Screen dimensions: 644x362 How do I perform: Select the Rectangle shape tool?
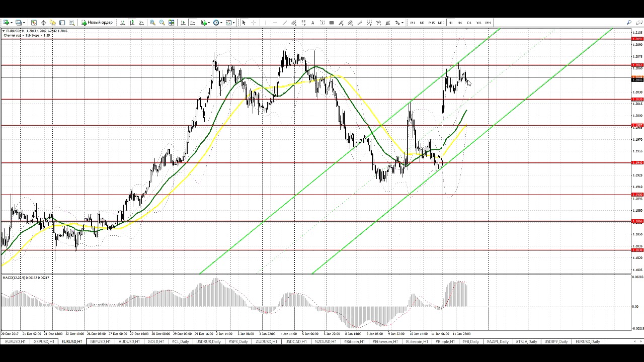[332, 23]
